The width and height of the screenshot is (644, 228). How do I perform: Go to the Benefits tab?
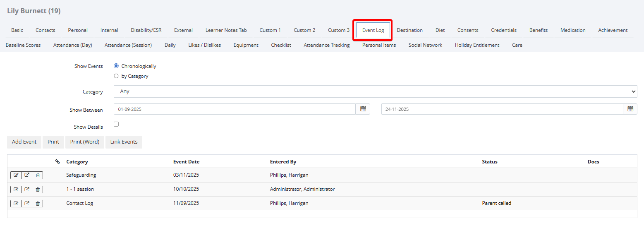pos(539,30)
